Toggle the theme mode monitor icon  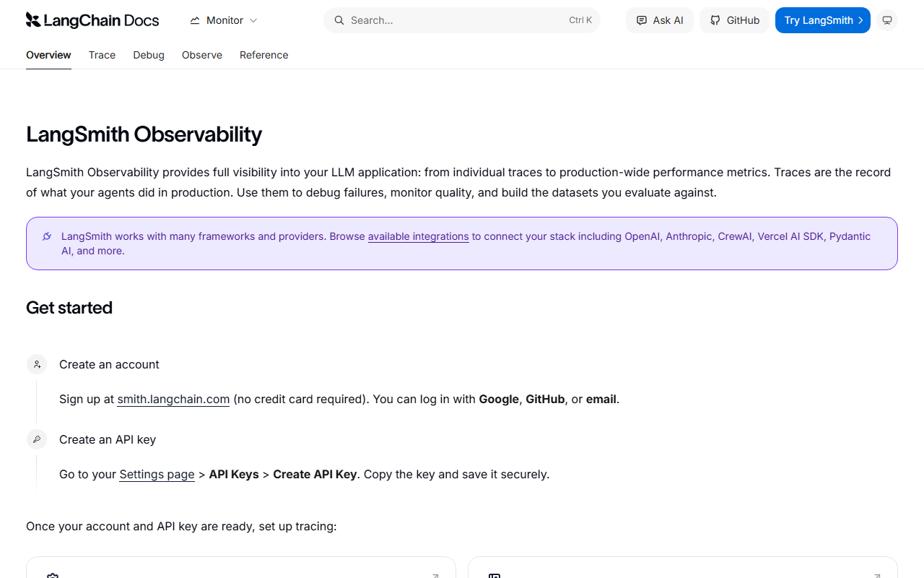(887, 20)
